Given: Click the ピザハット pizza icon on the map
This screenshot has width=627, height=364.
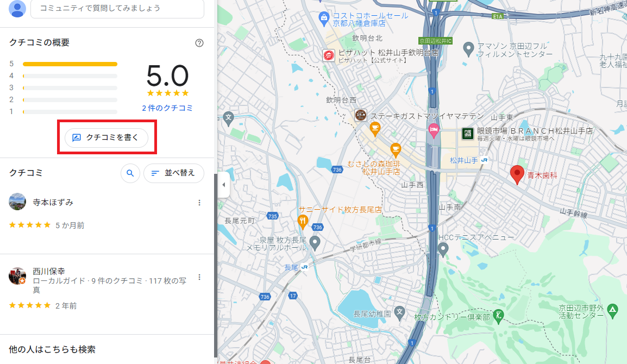Looking at the screenshot, I should [x=328, y=55].
